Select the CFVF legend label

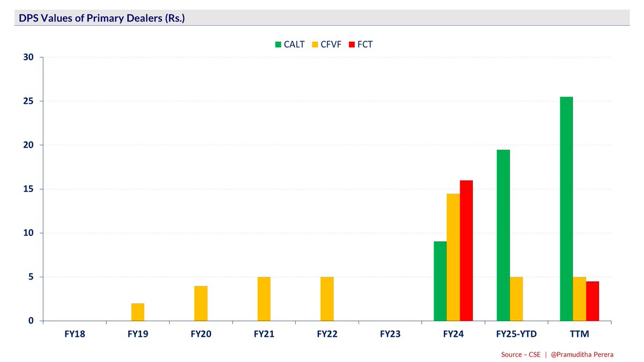tap(332, 45)
